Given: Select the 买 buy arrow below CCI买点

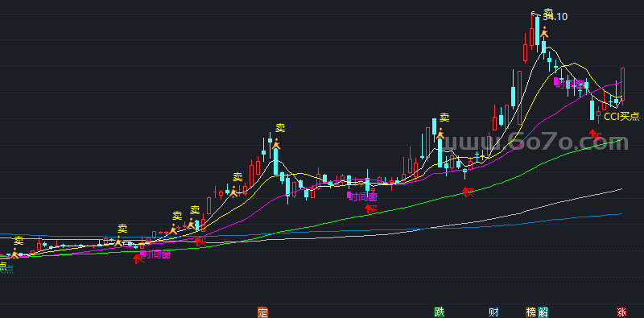Looking at the screenshot, I should (x=596, y=134).
